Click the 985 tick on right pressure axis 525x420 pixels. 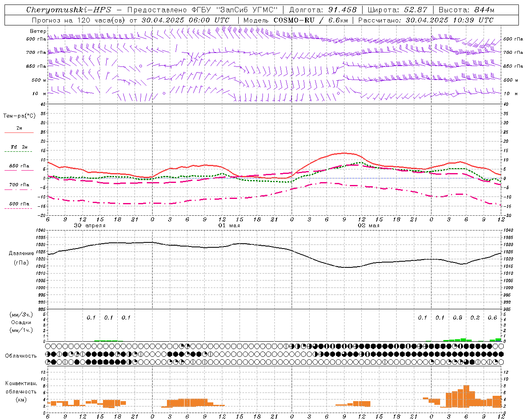508,309
